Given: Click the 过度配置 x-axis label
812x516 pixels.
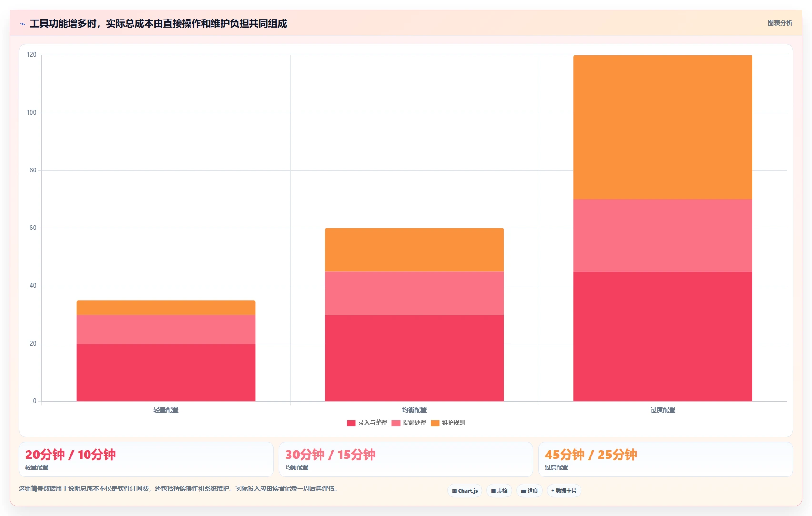Looking at the screenshot, I should (x=663, y=410).
